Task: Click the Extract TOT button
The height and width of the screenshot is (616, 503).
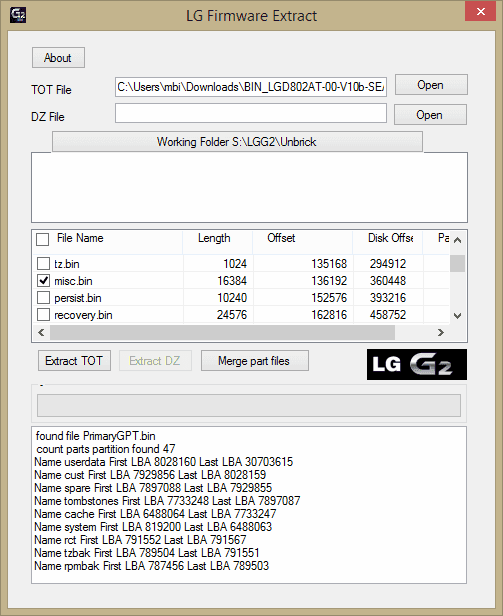Action: (x=74, y=360)
